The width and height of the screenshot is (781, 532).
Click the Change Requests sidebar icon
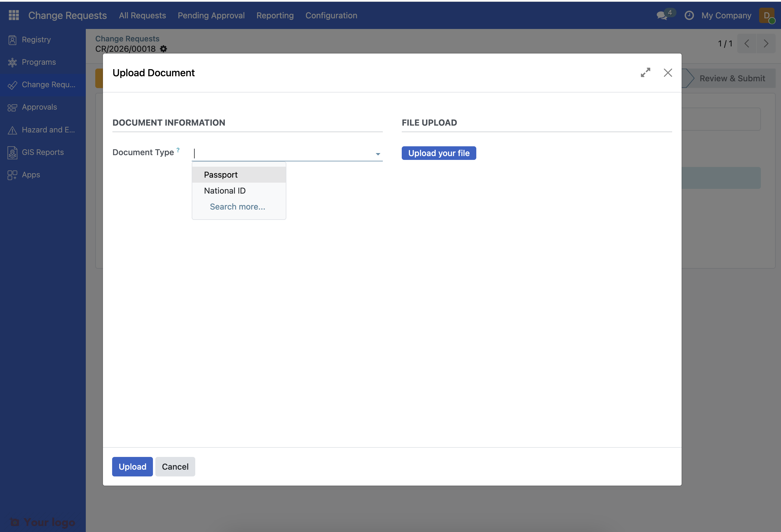click(12, 85)
